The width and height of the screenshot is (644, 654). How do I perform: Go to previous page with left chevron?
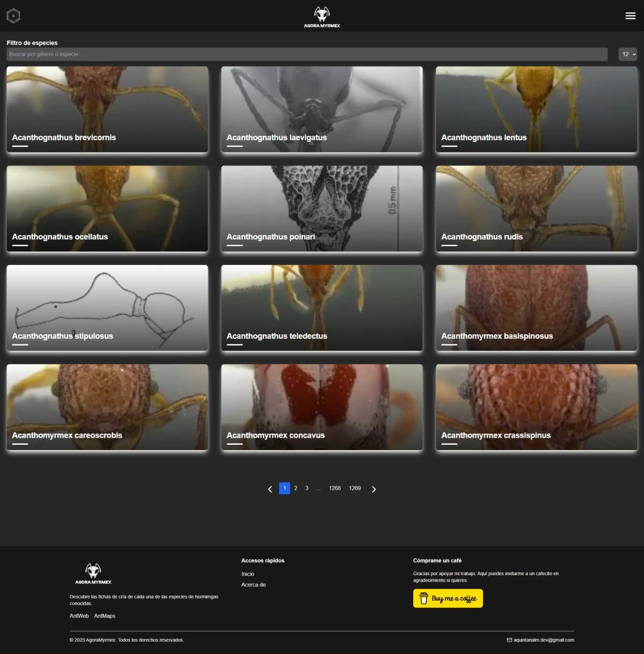pos(270,489)
